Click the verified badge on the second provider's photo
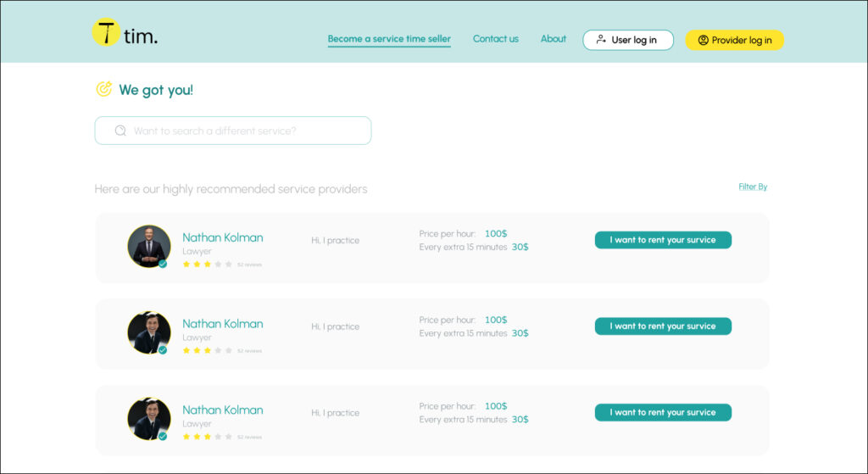The height and width of the screenshot is (474, 868). (163, 350)
